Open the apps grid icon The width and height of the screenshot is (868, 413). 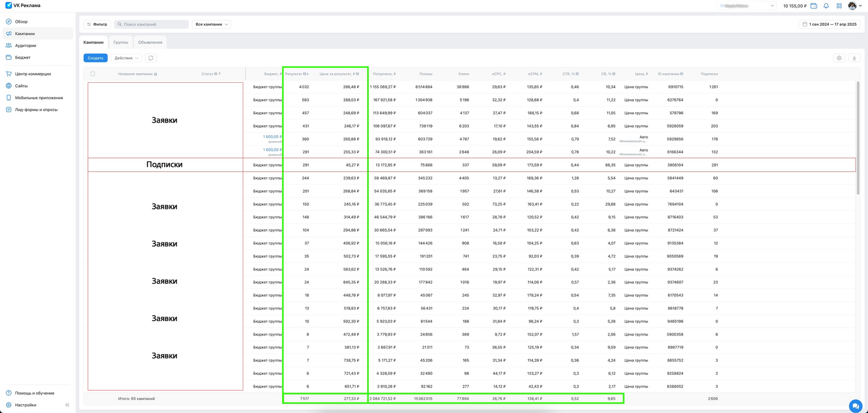tap(839, 6)
